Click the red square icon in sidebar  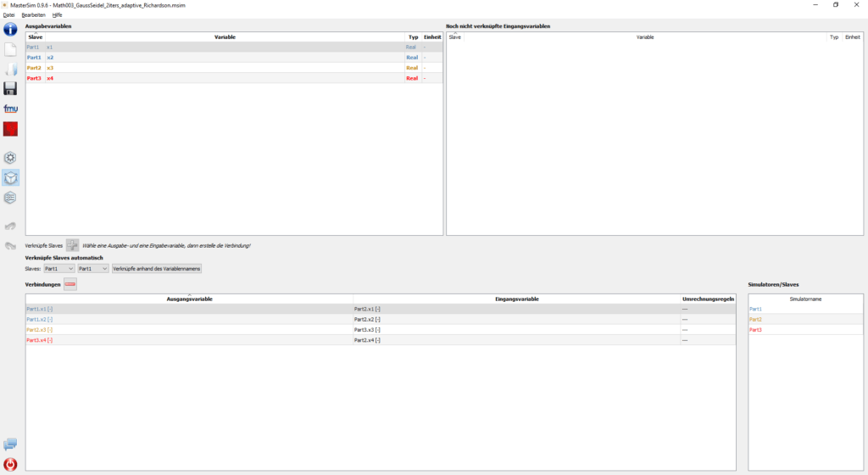coord(10,129)
